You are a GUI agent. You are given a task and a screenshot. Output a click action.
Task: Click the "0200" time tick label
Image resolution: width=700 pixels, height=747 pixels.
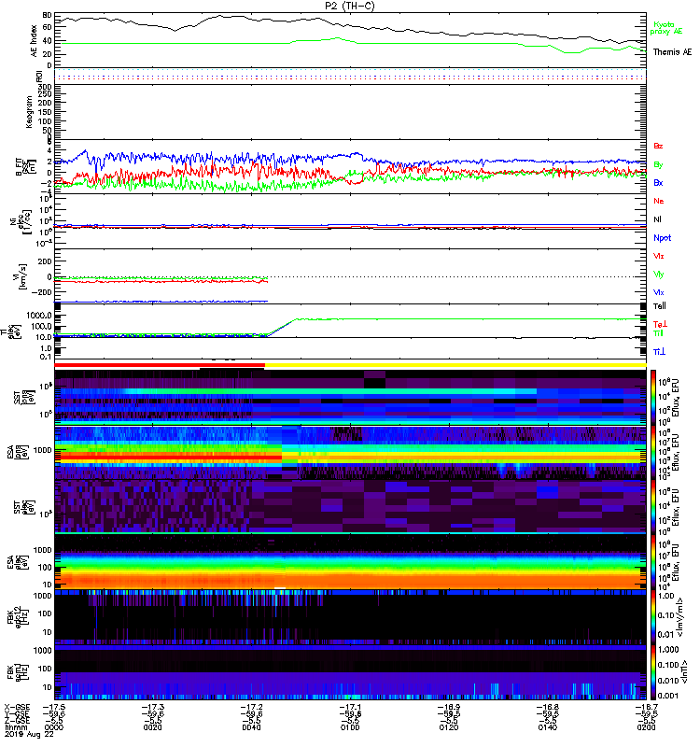[x=646, y=727]
